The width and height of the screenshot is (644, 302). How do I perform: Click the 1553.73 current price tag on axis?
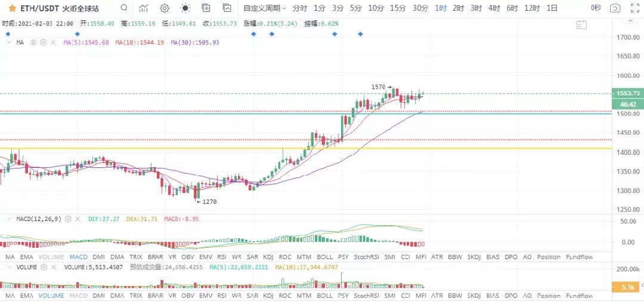(627, 94)
